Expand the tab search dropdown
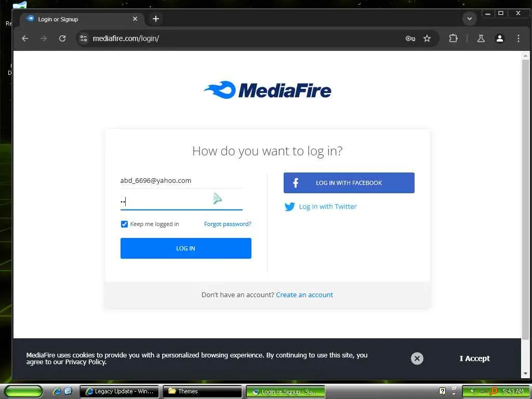This screenshot has height=399, width=532. pyautogui.click(x=470, y=19)
